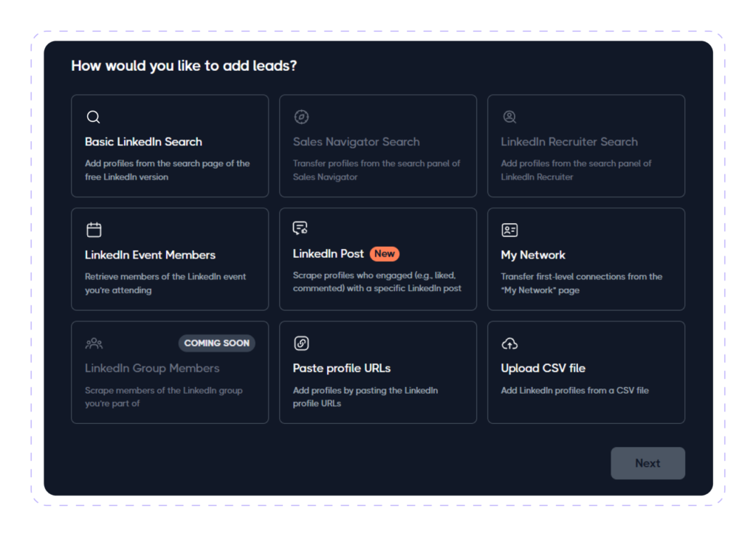Click the contact card icon for My Network
Viewport: 756px width, 537px height.
(x=509, y=230)
